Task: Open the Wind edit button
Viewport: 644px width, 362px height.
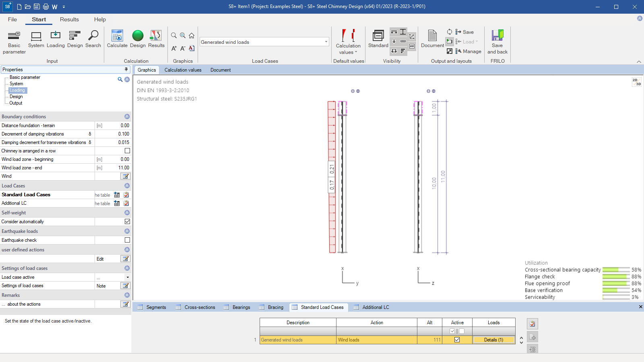Action: coord(126,176)
